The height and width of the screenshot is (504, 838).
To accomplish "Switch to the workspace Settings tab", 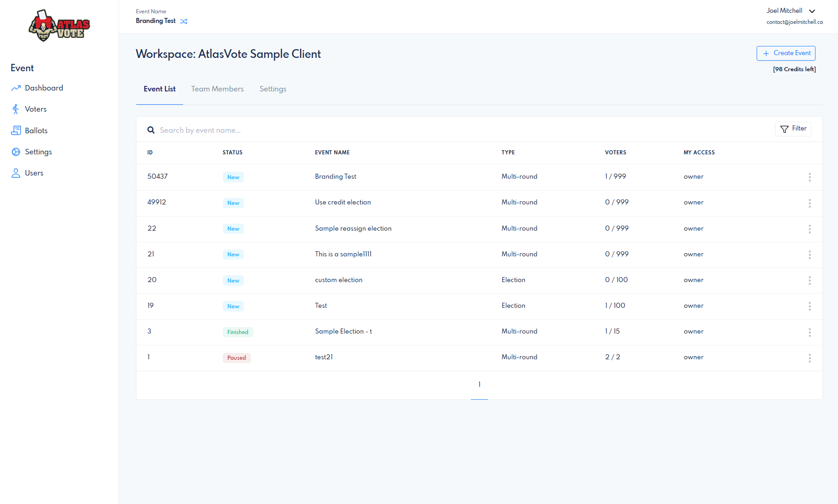I will (273, 89).
